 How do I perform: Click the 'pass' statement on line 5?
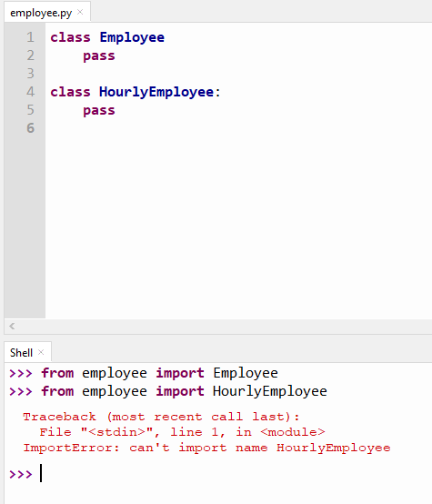tap(99, 111)
